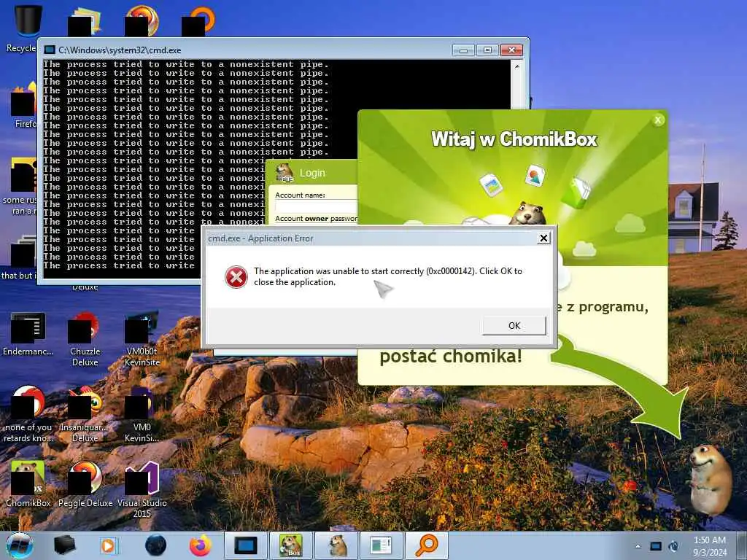This screenshot has height=560, width=747.
Task: Click the dark globe icon on the taskbar
Action: [156, 545]
